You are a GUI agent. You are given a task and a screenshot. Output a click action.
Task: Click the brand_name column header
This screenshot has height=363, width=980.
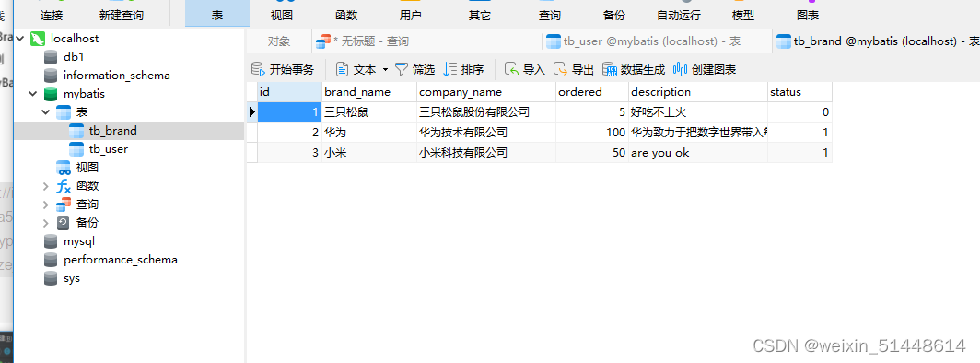(x=369, y=92)
